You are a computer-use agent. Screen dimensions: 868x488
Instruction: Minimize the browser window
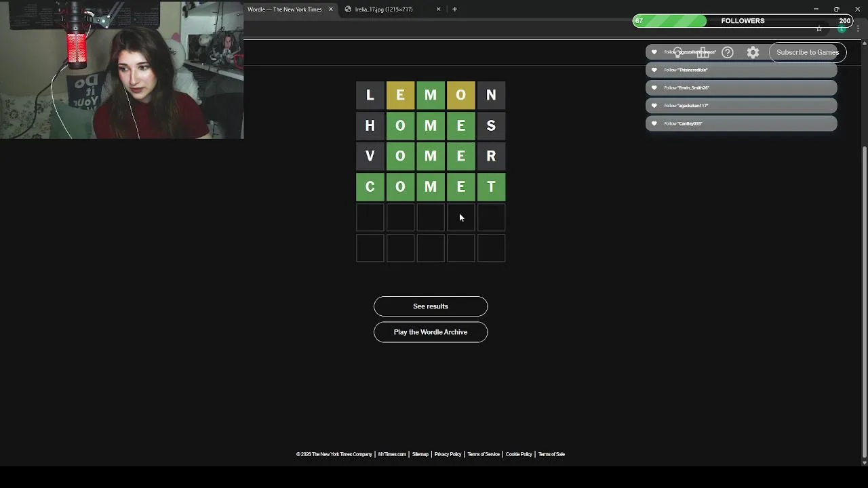[816, 9]
